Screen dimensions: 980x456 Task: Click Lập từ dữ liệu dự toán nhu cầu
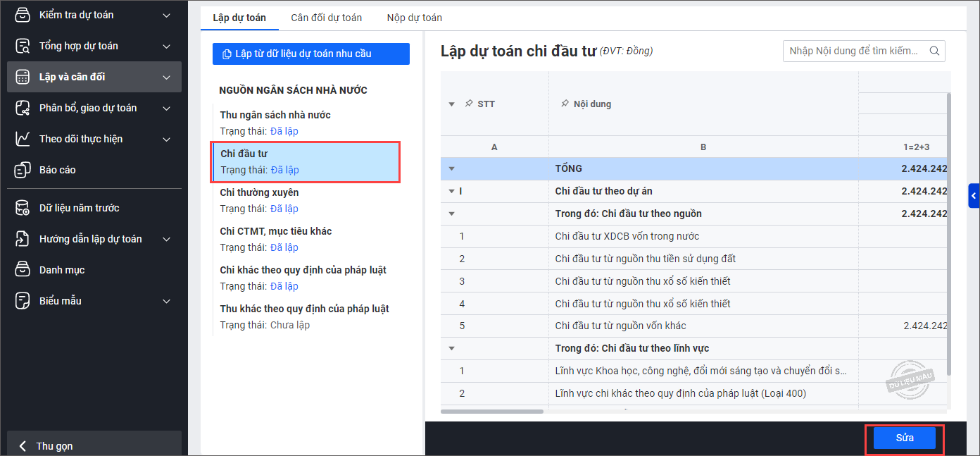pos(310,54)
